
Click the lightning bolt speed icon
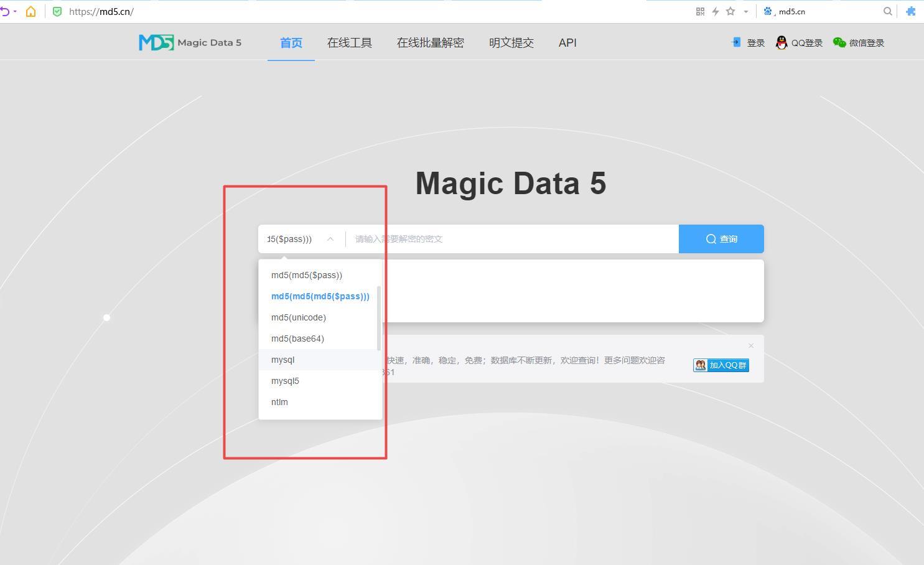coord(714,11)
